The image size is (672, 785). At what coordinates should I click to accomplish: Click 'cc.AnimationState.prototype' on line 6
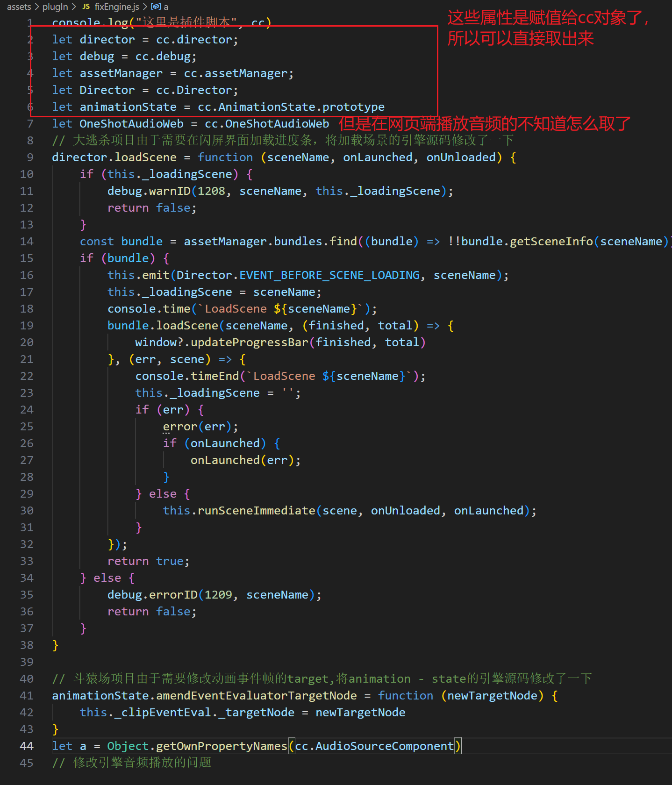(x=291, y=107)
